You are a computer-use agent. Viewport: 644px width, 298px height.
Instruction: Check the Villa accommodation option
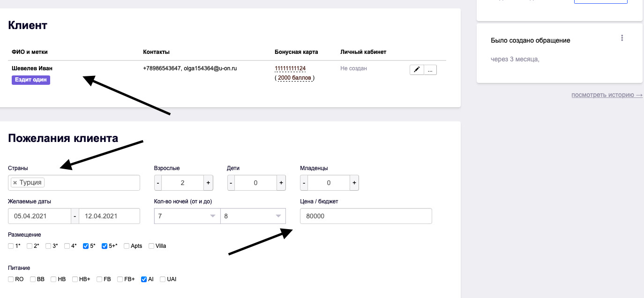tap(151, 246)
